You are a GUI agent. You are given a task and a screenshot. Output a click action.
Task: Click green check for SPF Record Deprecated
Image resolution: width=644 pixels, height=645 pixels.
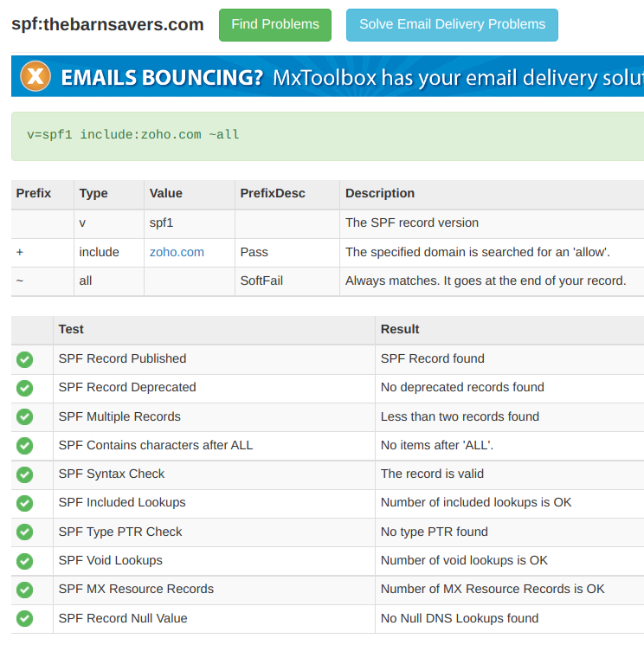point(25,388)
